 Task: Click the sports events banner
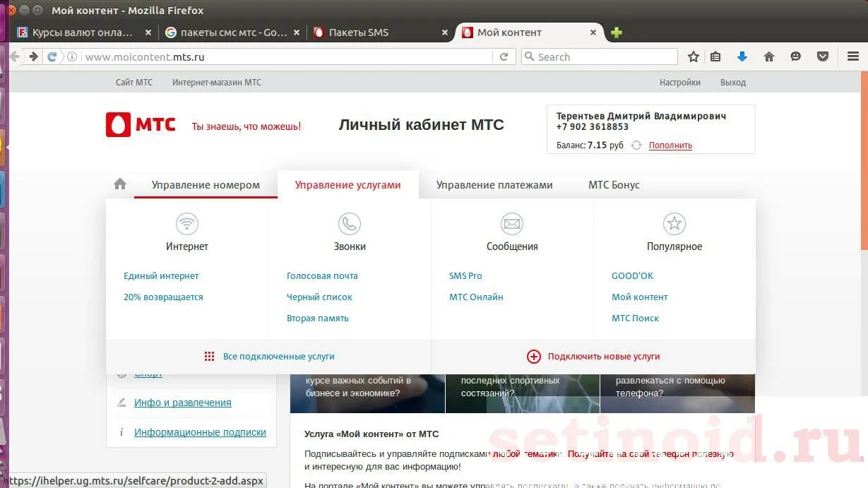(523, 393)
